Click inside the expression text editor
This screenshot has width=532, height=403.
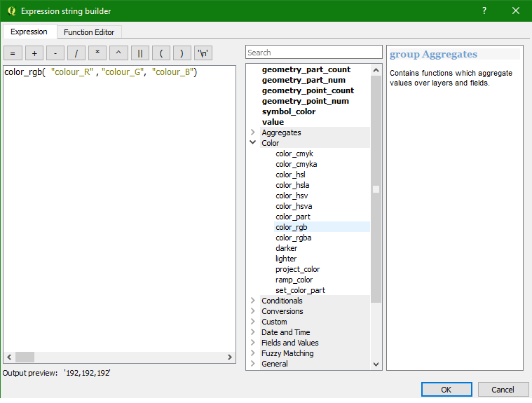(x=119, y=214)
